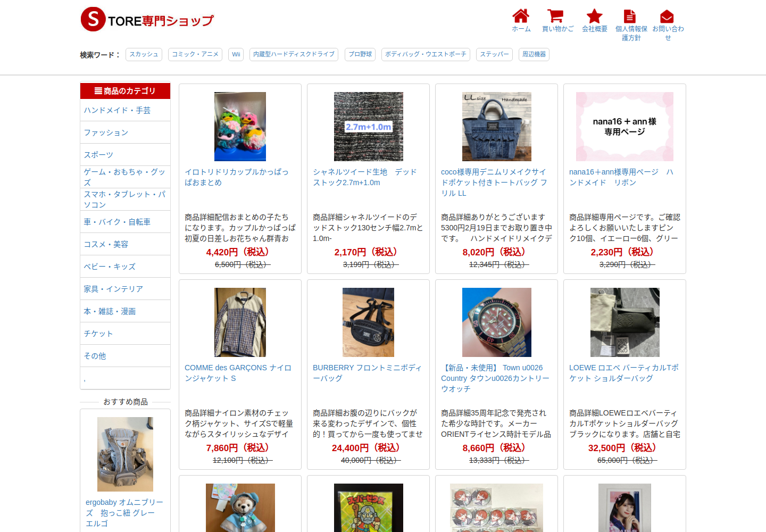Image resolution: width=766 pixels, height=532 pixels.
Task: Open the チケット category
Action: click(98, 334)
